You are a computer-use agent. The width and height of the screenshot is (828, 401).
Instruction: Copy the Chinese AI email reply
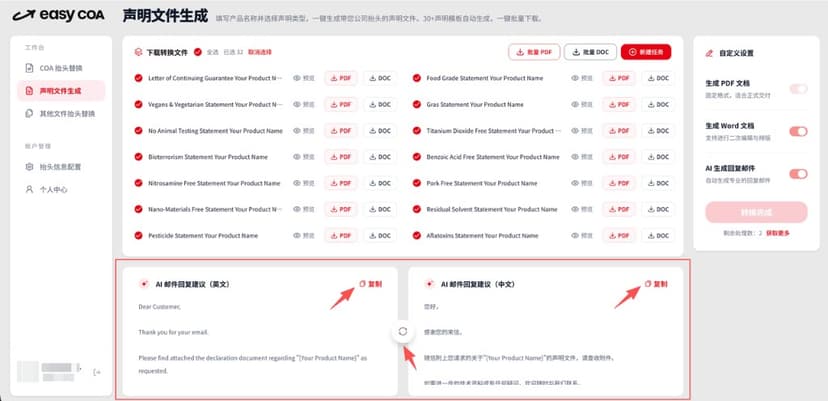pos(656,284)
